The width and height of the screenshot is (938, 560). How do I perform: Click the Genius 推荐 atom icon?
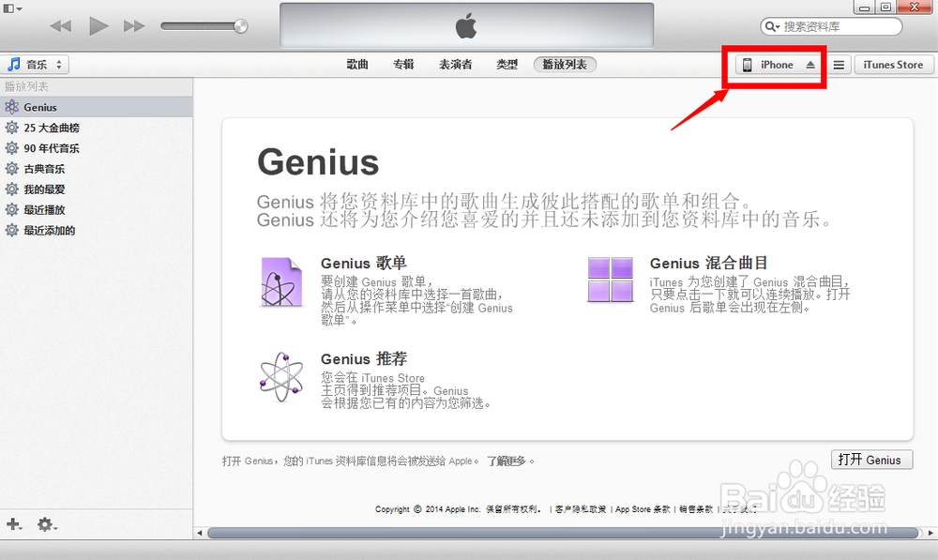(x=281, y=377)
